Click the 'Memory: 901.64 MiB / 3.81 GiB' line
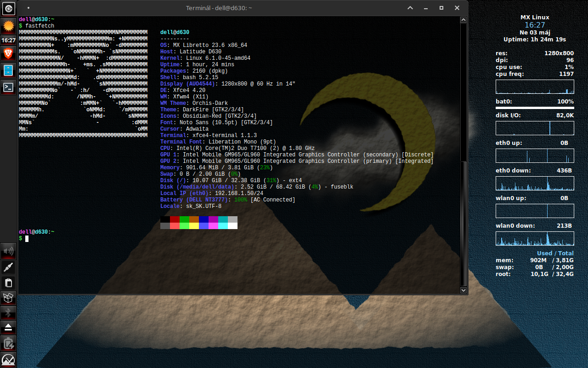The image size is (588, 368). [216, 167]
